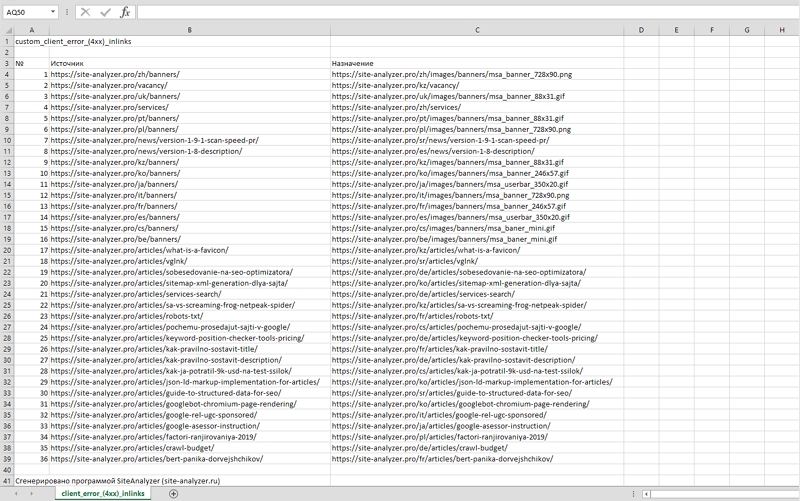The width and height of the screenshot is (800, 501).
Task: Click the Enter checkmark formula bar icon
Action: coord(105,12)
